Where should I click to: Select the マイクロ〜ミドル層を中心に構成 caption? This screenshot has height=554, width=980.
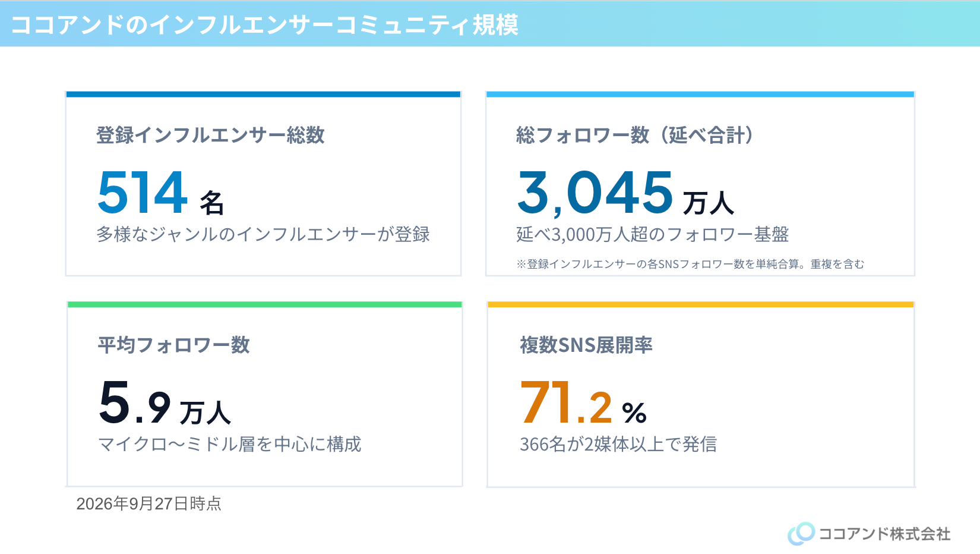pyautogui.click(x=229, y=444)
